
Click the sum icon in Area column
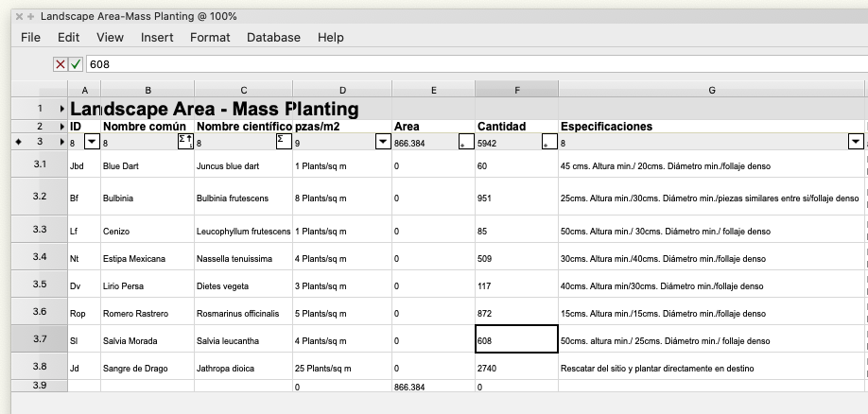click(x=463, y=142)
